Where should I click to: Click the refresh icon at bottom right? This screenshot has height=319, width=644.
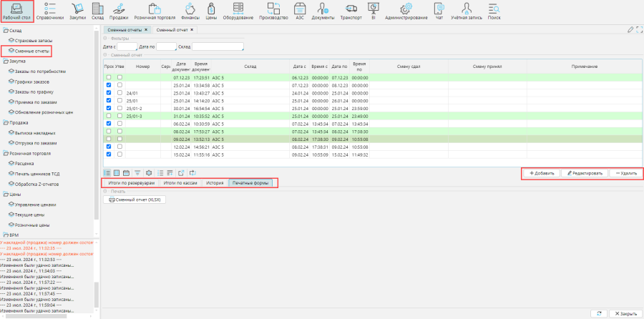[598, 313]
